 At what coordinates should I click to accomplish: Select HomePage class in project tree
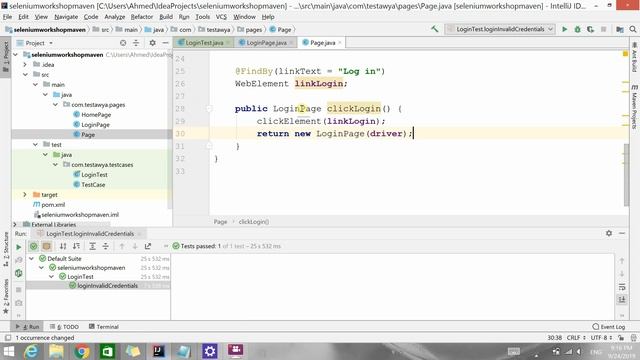(x=96, y=115)
